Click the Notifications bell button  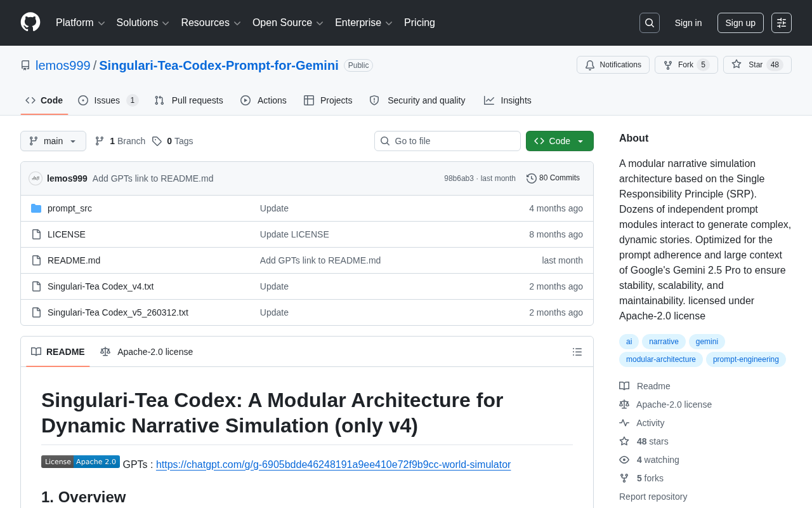point(613,65)
